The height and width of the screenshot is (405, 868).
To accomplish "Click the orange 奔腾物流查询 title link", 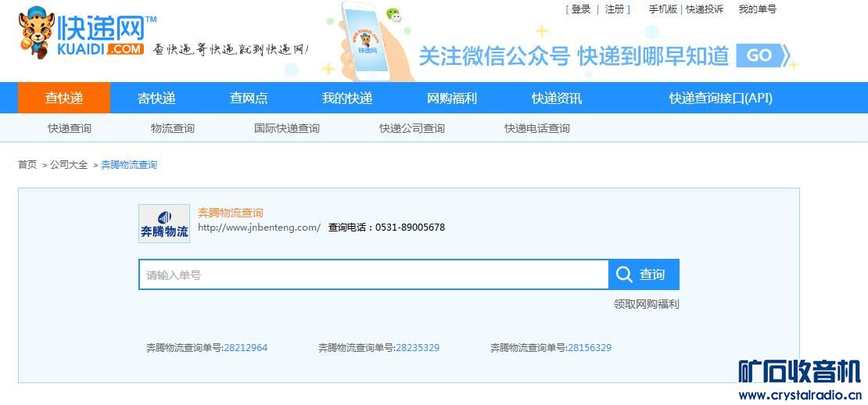I will 231,213.
